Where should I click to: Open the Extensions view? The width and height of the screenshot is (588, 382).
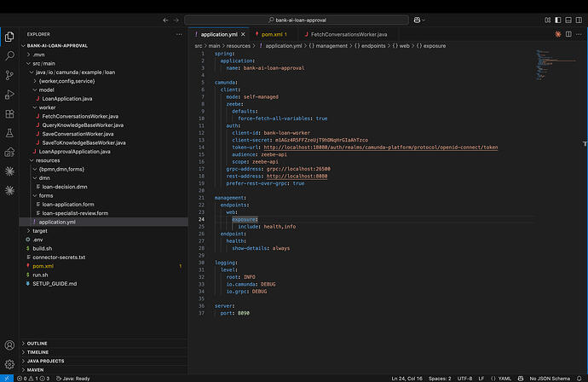point(9,114)
